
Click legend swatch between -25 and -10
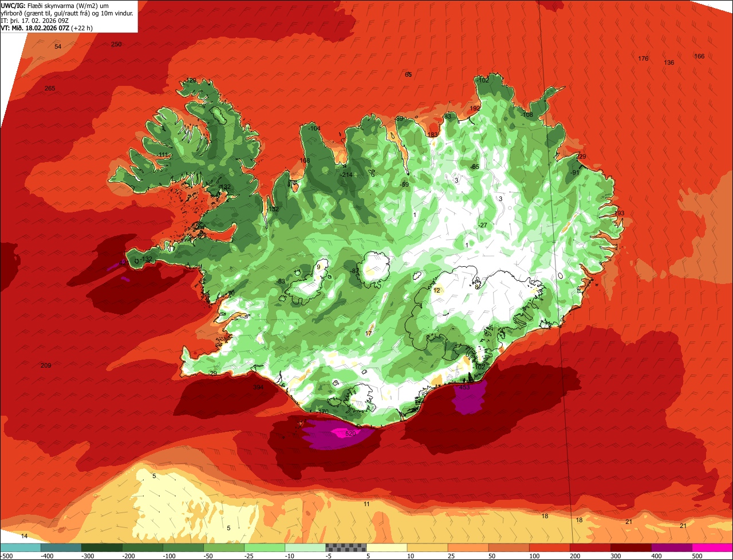pos(265,547)
